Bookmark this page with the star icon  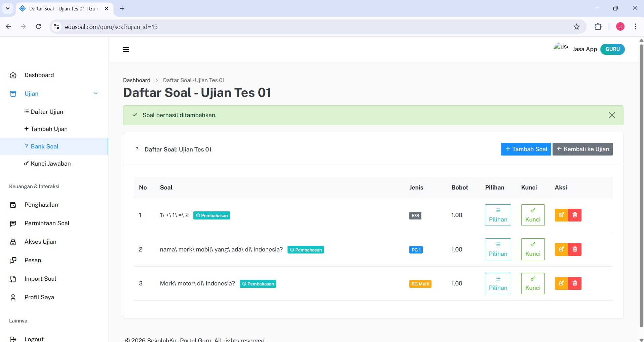point(576,27)
